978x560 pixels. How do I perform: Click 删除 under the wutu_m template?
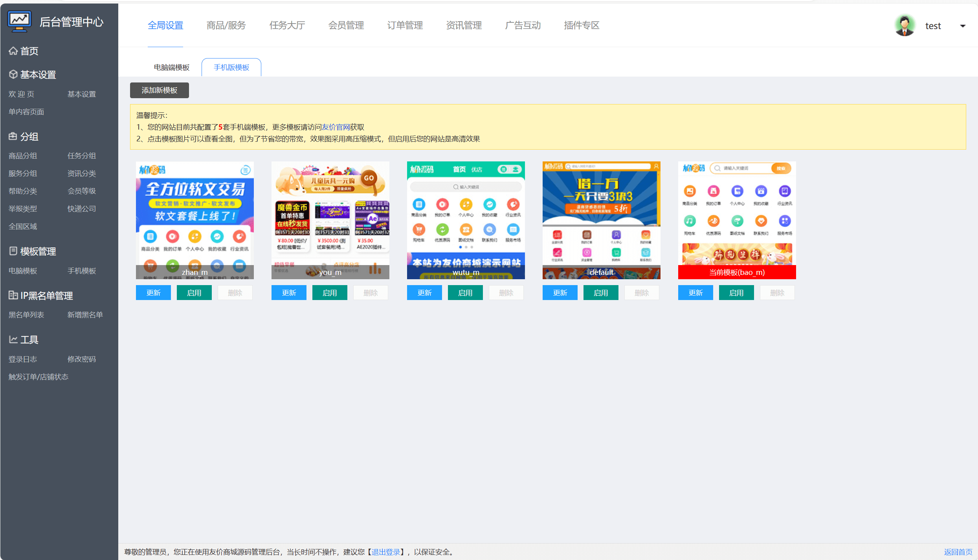point(506,293)
